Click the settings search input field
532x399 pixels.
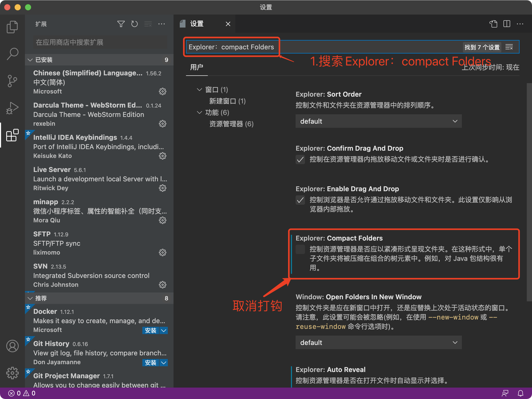[x=286, y=47]
